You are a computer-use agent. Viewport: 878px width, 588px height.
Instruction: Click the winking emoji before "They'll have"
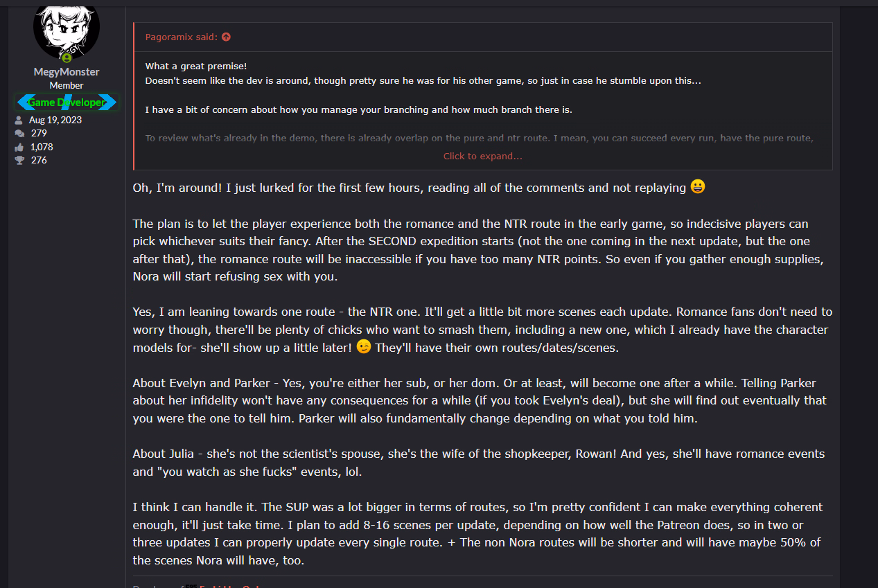(x=363, y=347)
